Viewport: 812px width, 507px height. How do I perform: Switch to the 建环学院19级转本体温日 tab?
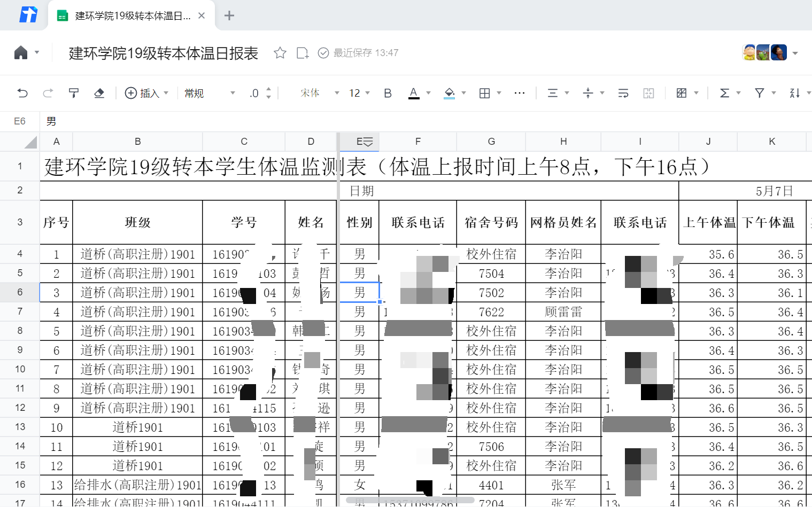click(x=132, y=15)
